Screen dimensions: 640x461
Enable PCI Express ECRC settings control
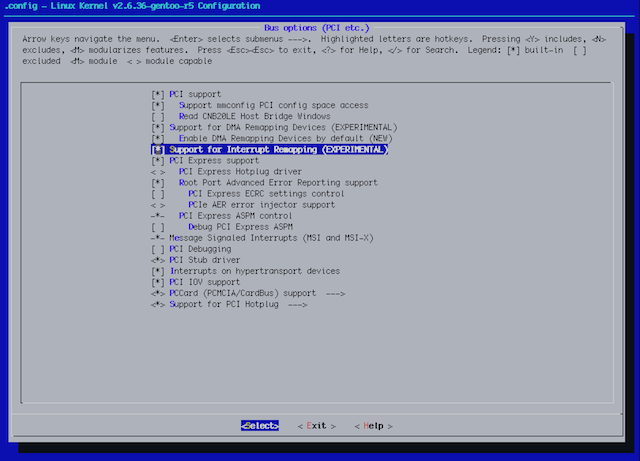(158, 194)
